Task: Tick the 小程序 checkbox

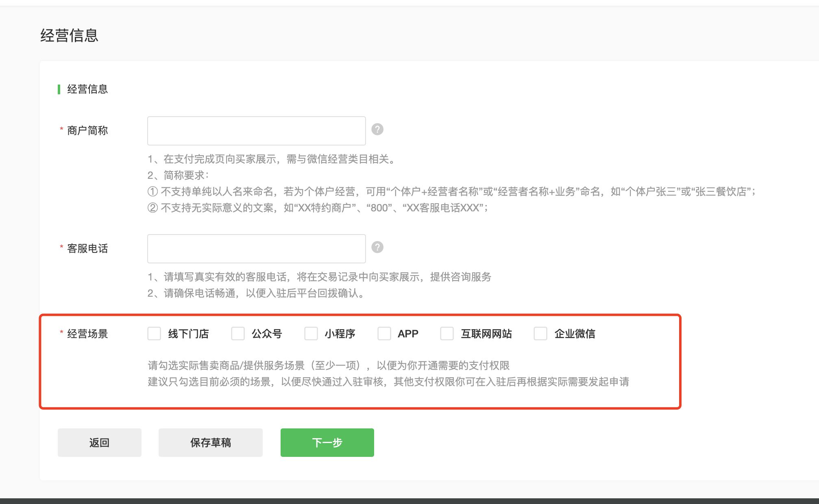Action: click(x=311, y=334)
